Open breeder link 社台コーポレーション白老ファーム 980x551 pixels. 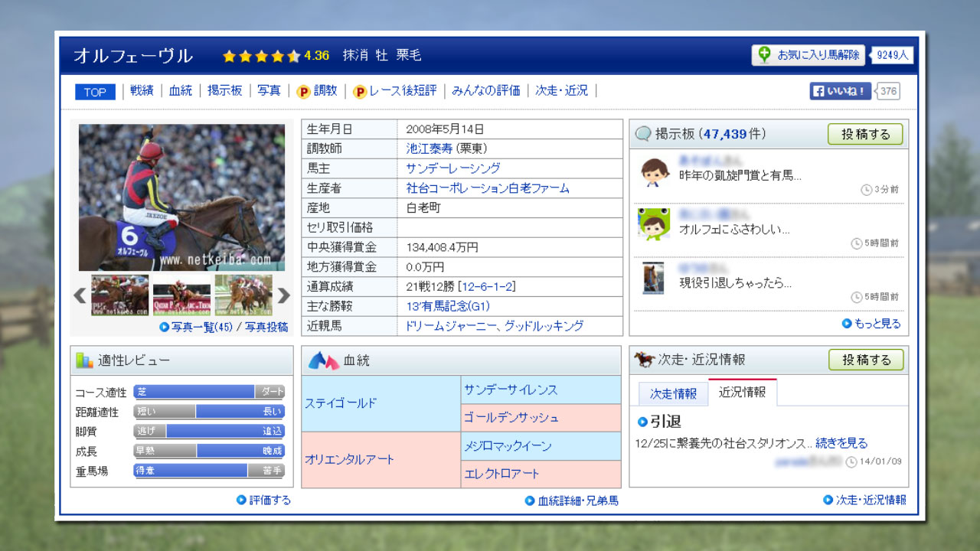pyautogui.click(x=488, y=188)
